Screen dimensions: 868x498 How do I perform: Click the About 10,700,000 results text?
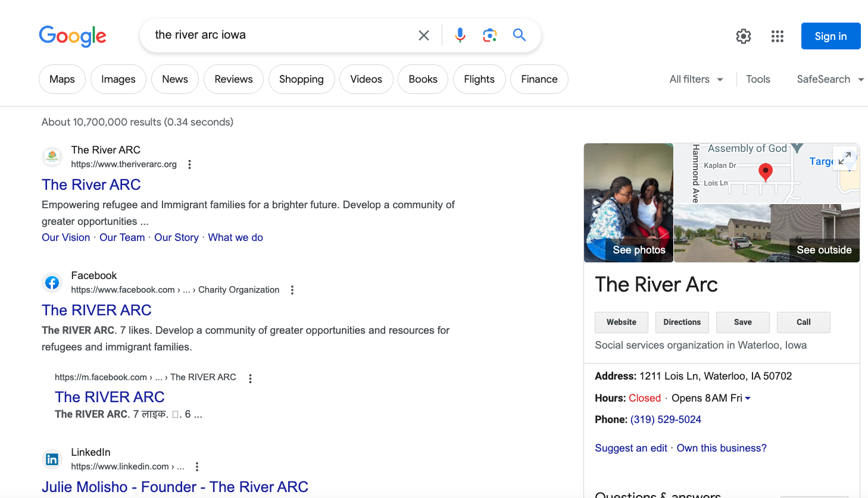click(x=138, y=122)
